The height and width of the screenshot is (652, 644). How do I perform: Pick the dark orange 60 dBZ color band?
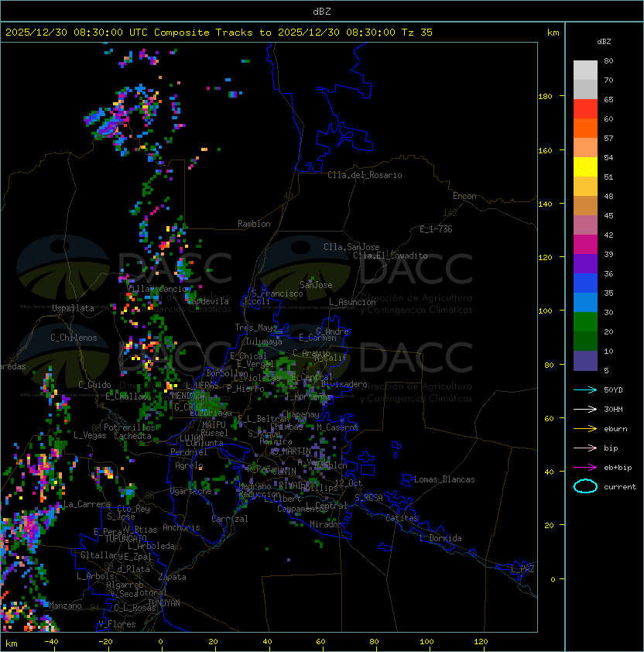pyautogui.click(x=585, y=128)
